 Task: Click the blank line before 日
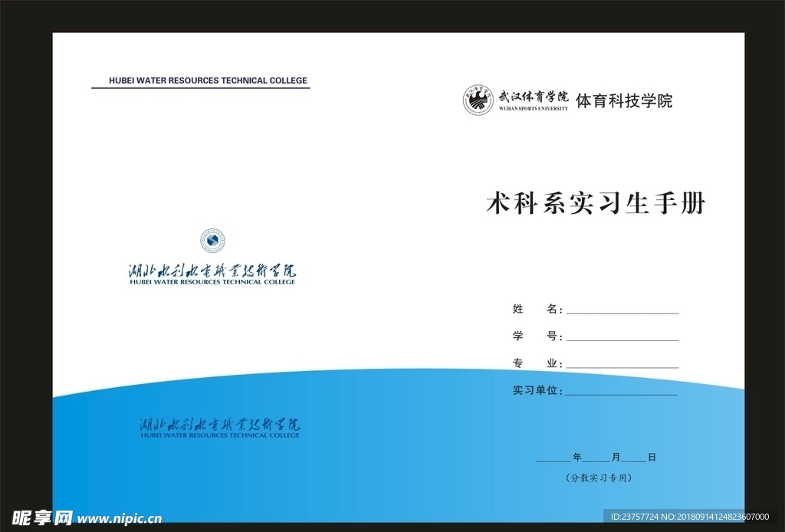point(634,461)
